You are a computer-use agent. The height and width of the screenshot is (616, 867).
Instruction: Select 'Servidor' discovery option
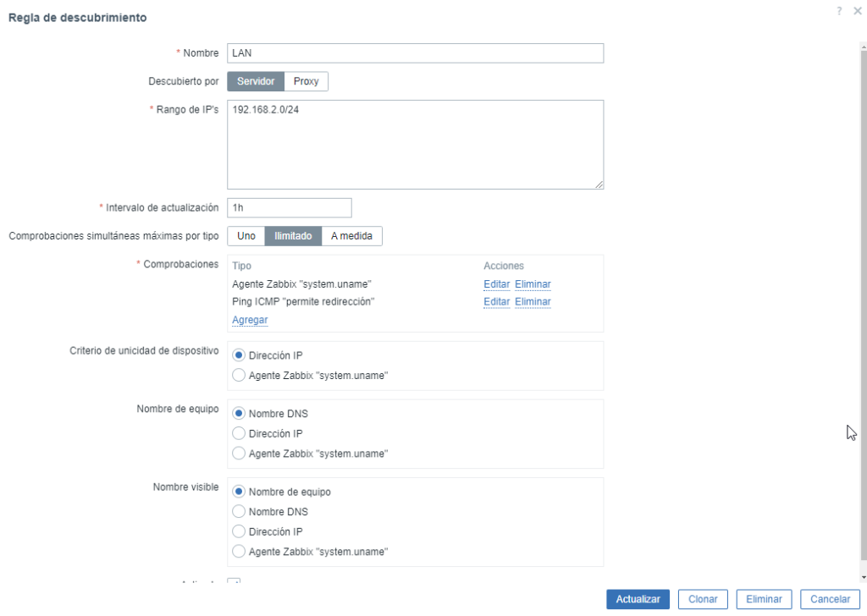[255, 81]
